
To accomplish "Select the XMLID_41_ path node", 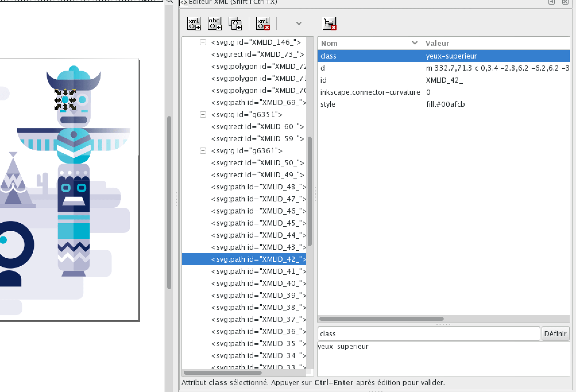I will pyautogui.click(x=258, y=271).
